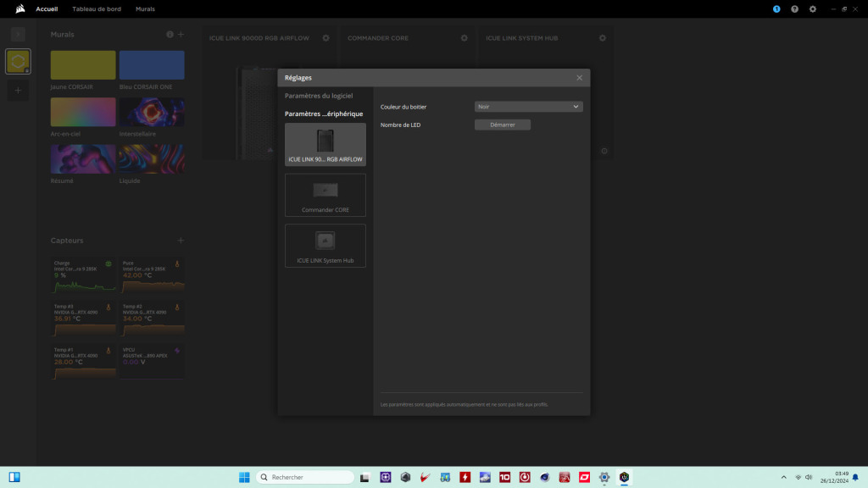
Task: Expand the collapsed left sidebar arrow
Action: [x=17, y=34]
